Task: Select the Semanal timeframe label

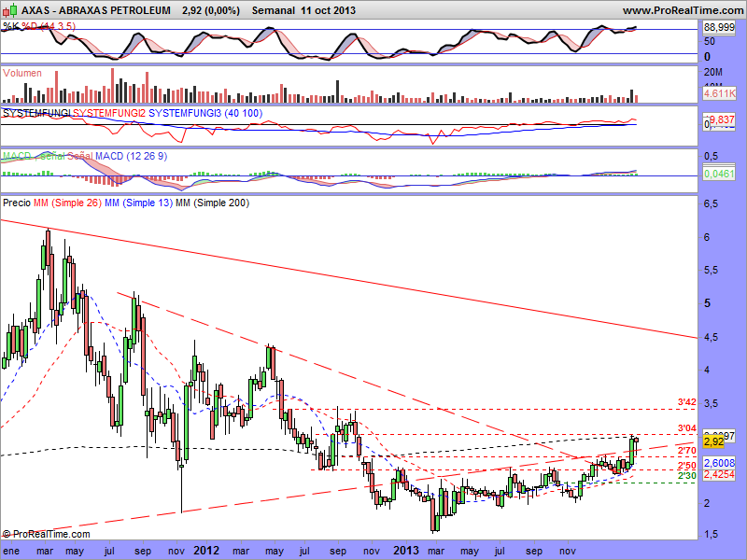Action: pyautogui.click(x=274, y=10)
